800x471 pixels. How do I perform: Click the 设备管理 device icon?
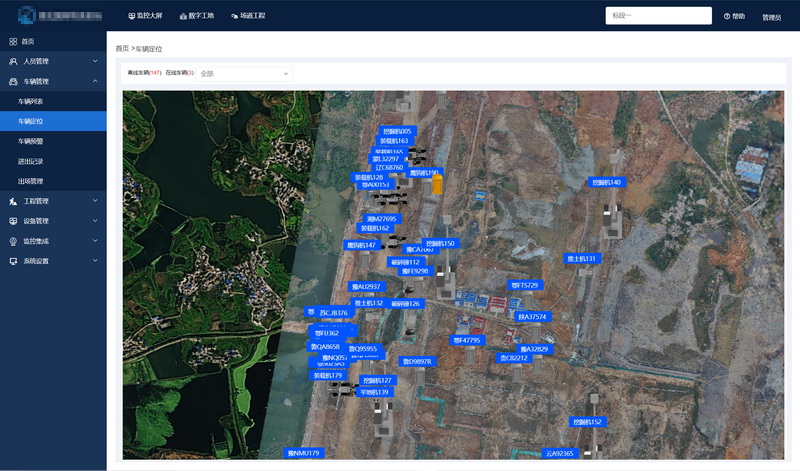click(x=13, y=221)
